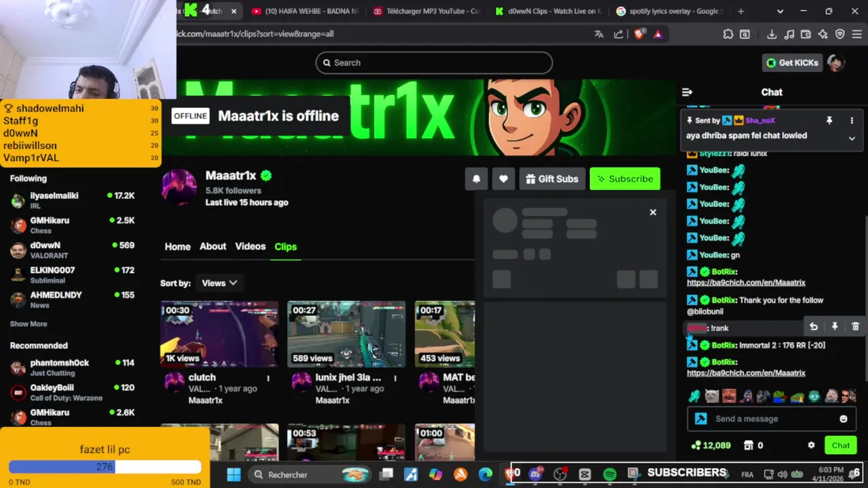This screenshot has width=868, height=488.
Task: Open the browser hamburger menu
Action: click(856, 34)
